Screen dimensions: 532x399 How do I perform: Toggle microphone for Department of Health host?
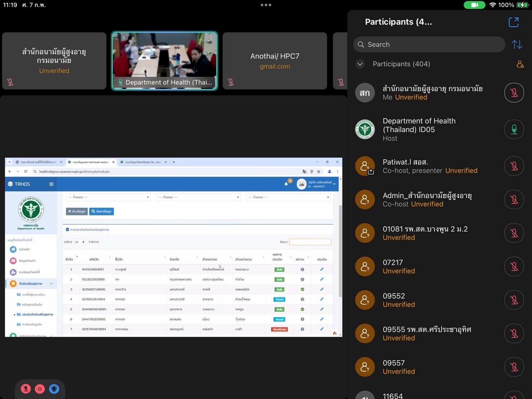click(x=514, y=130)
